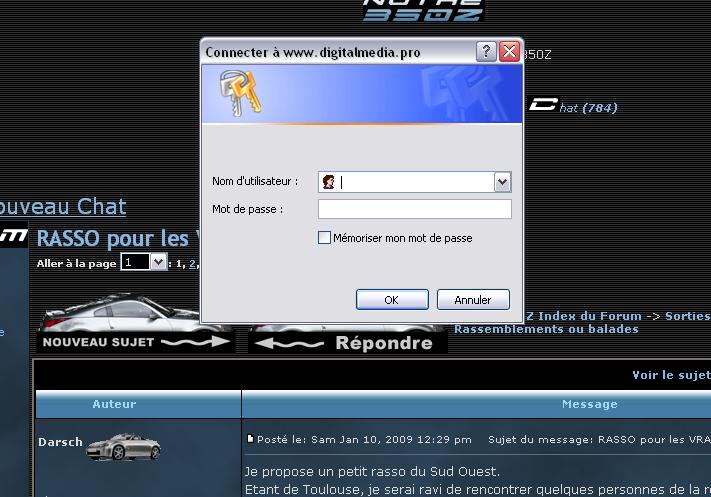Screen dimensions: 711x497
Task: Click the Notre 350Z logo
Action: pyautogui.click(x=423, y=10)
